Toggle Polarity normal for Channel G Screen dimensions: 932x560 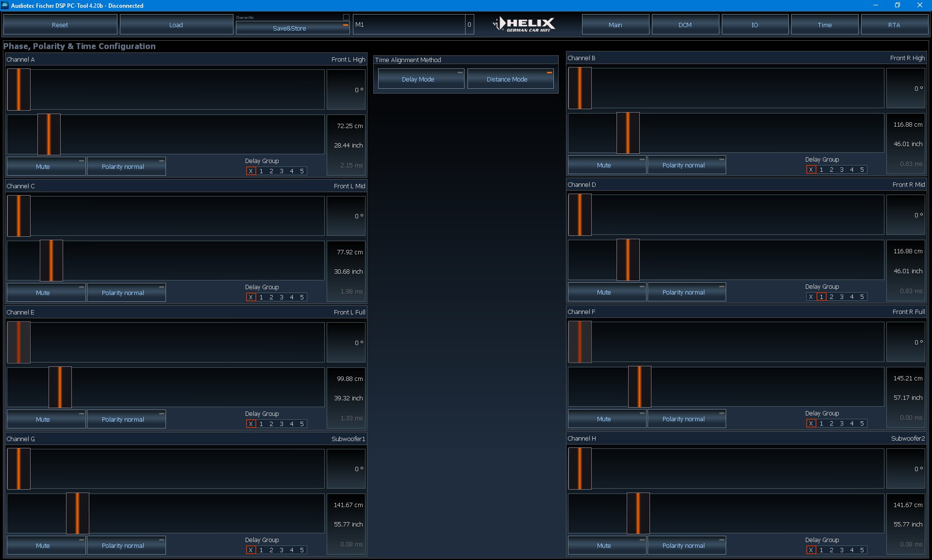pyautogui.click(x=126, y=545)
